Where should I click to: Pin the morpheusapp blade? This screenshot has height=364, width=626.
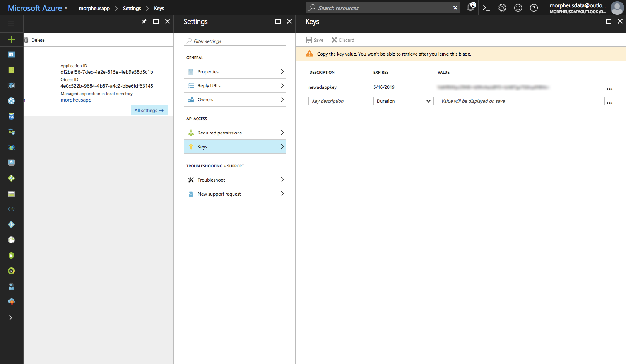point(144,21)
